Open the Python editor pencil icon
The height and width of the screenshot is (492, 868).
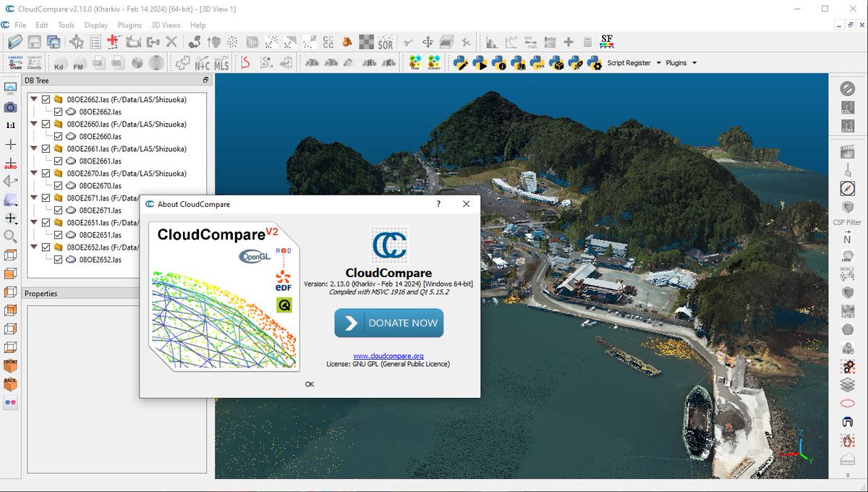(461, 64)
